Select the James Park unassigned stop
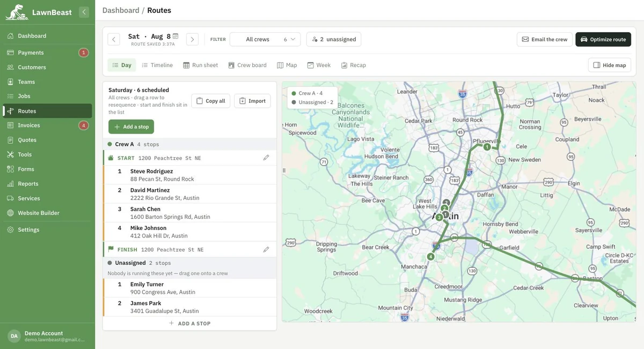 [189, 307]
